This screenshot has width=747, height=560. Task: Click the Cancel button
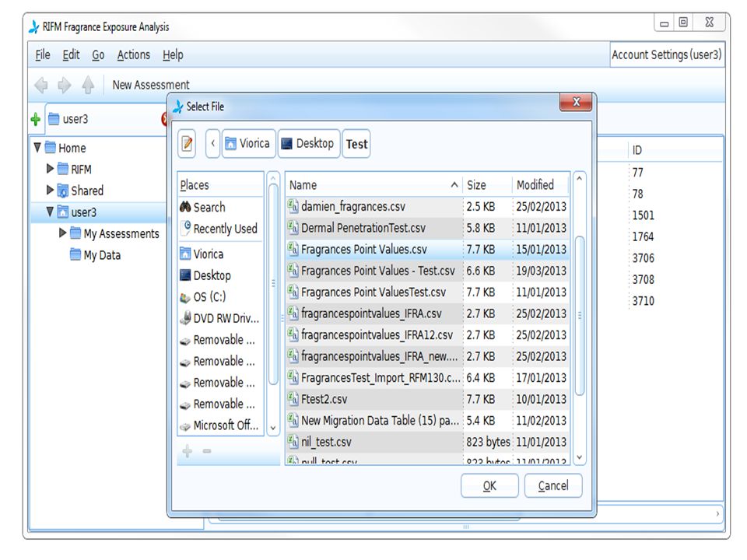click(x=553, y=485)
